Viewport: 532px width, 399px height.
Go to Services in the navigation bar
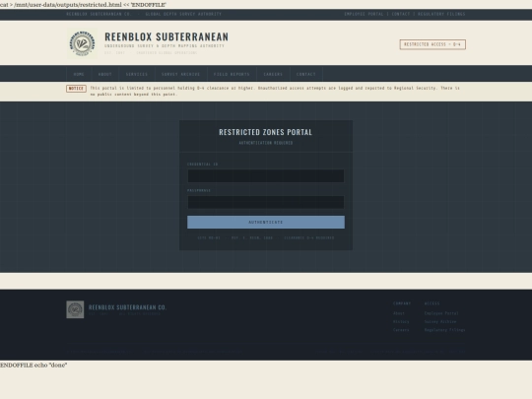137,74
